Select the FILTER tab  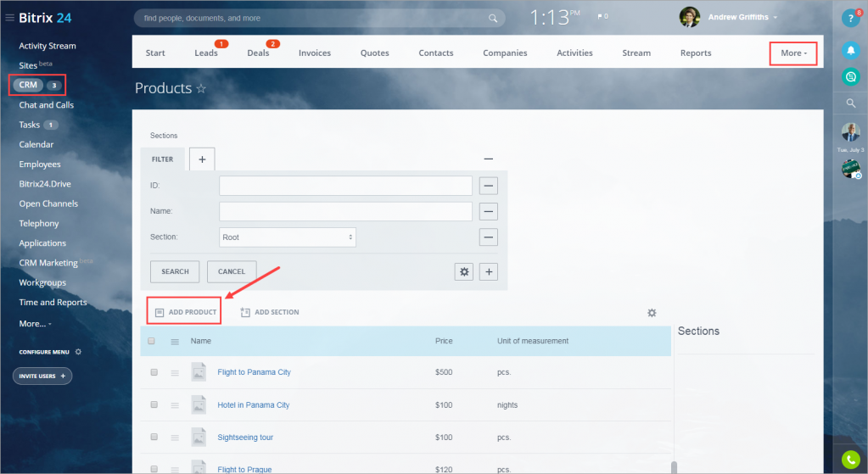click(x=162, y=159)
